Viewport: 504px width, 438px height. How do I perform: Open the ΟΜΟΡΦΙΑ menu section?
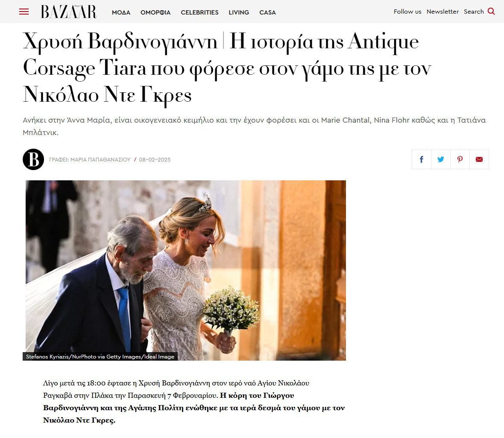[155, 12]
